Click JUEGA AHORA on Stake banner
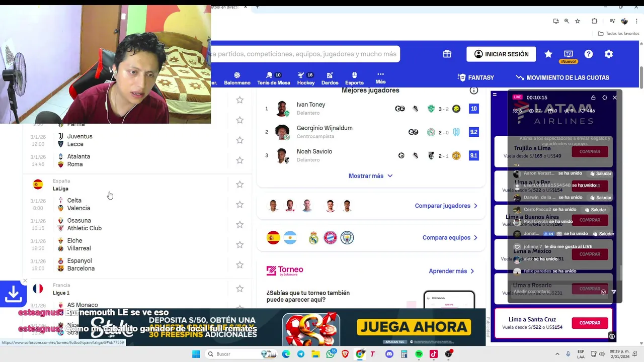Image resolution: width=644 pixels, height=362 pixels. pyautogui.click(x=414, y=328)
